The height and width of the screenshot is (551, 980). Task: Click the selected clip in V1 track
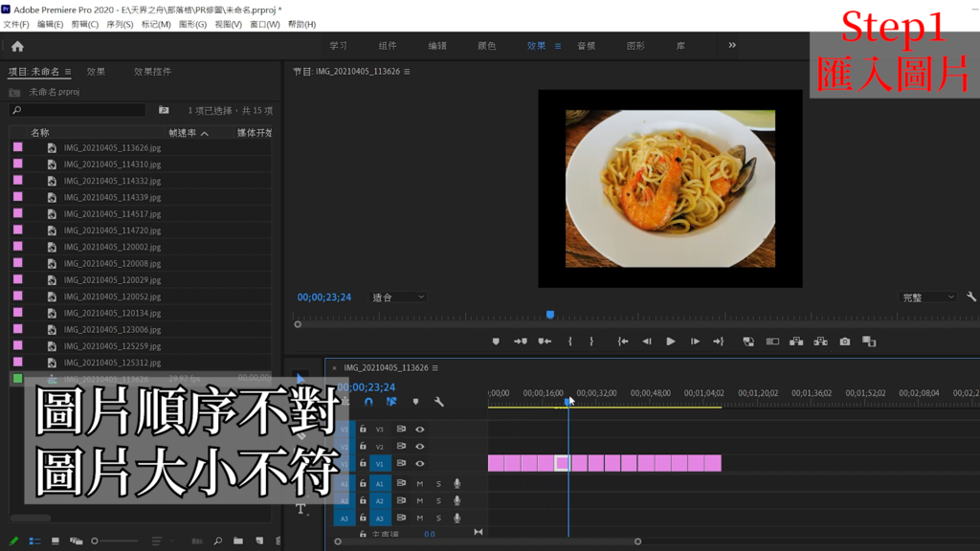[562, 463]
